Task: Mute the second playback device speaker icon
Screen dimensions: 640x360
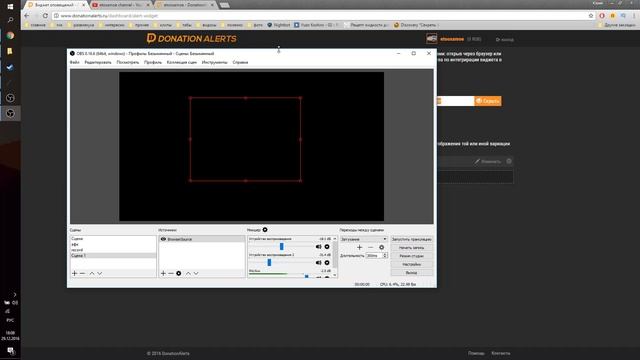Action: click(318, 262)
